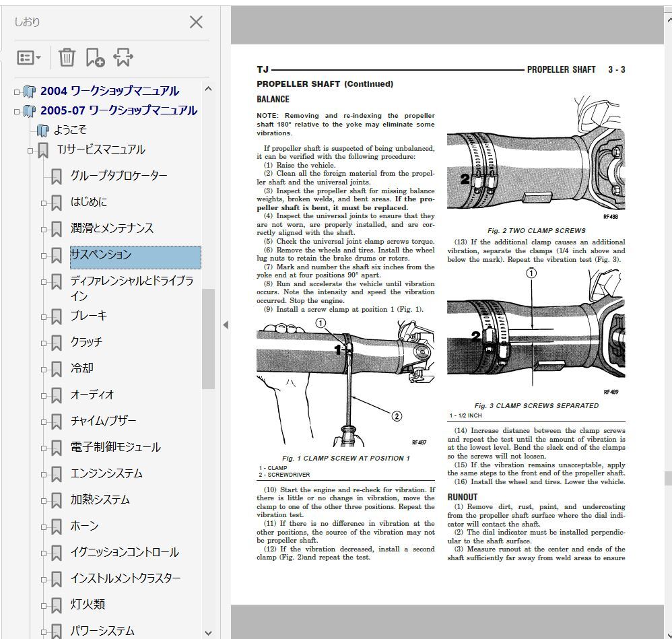Open the 2004 ワークショップマニュアル bookmark
Viewport: 672px width, 639px height.
click(x=110, y=91)
